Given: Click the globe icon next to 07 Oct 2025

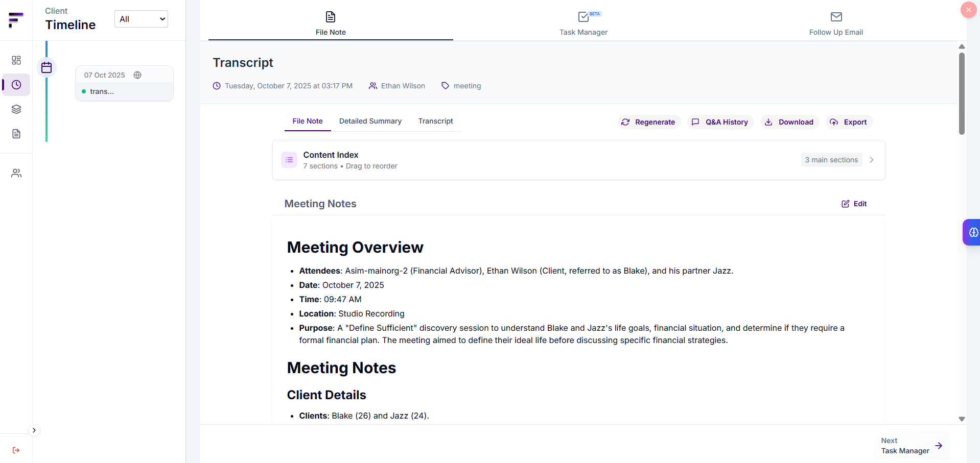Looking at the screenshot, I should click(x=137, y=75).
